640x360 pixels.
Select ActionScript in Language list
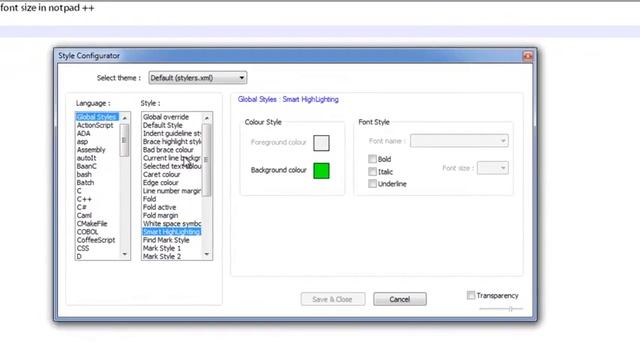[x=95, y=125]
